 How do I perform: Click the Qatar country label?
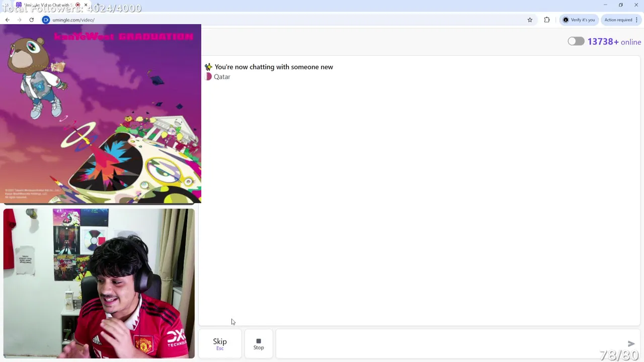222,77
